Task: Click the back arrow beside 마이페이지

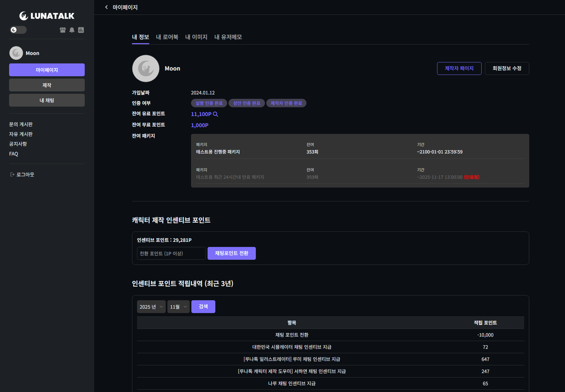Action: coord(107,7)
